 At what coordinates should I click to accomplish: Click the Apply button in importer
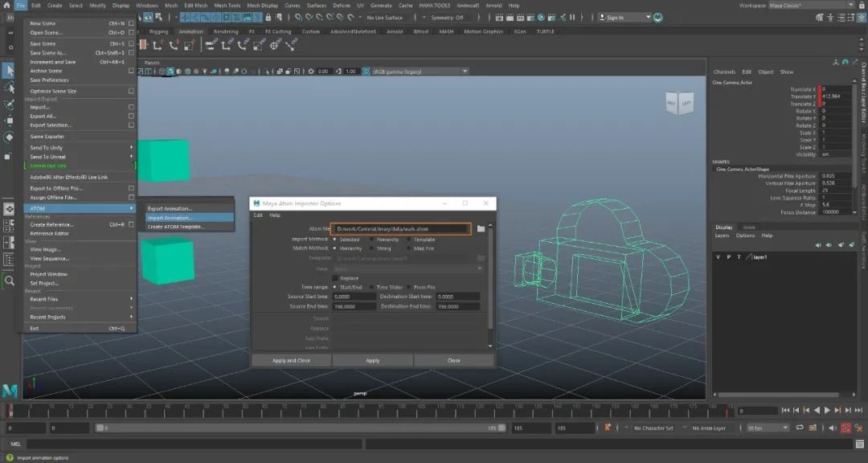tap(373, 360)
